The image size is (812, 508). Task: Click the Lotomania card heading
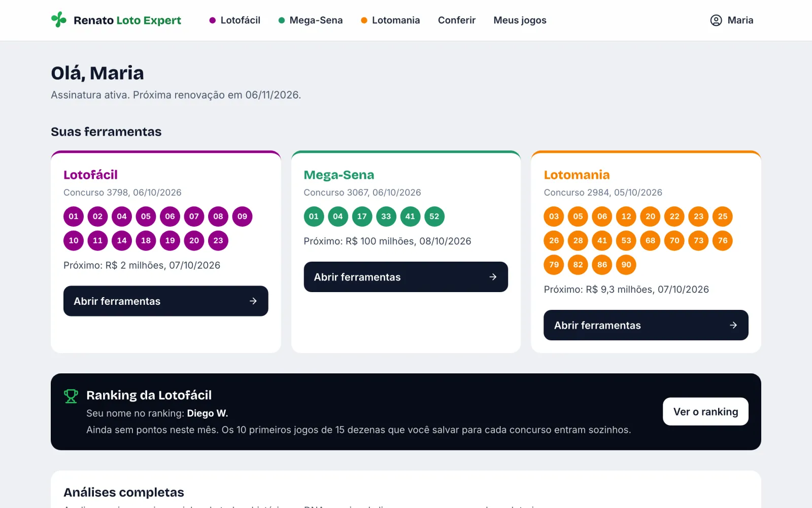point(577,175)
